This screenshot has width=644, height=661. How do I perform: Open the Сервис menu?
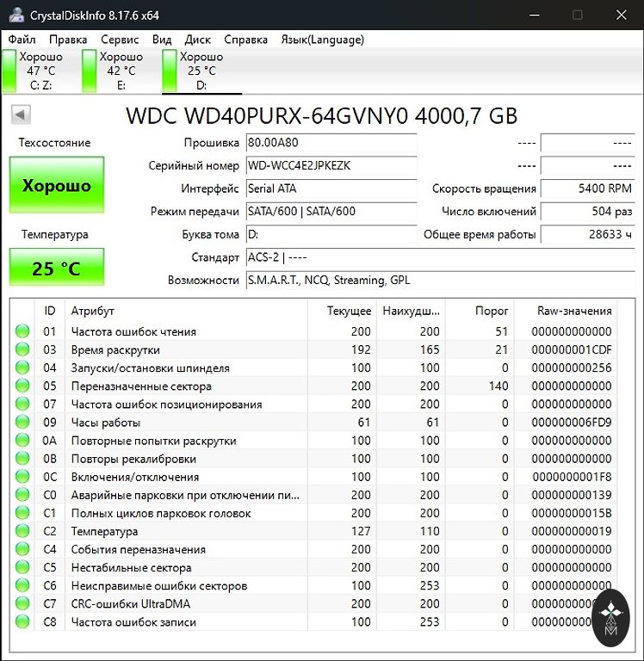(120, 40)
